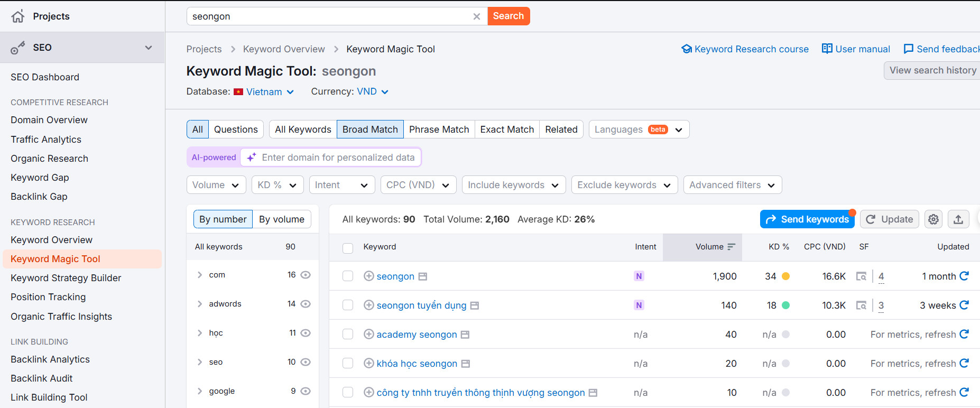
Task: Switch to Questions tab
Action: [x=236, y=129]
